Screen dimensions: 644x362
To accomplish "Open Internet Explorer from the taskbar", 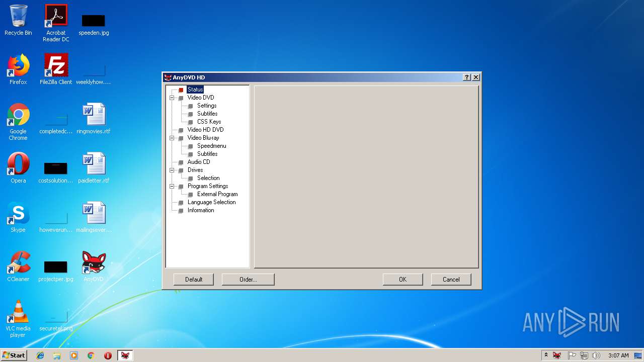I will click(40, 355).
